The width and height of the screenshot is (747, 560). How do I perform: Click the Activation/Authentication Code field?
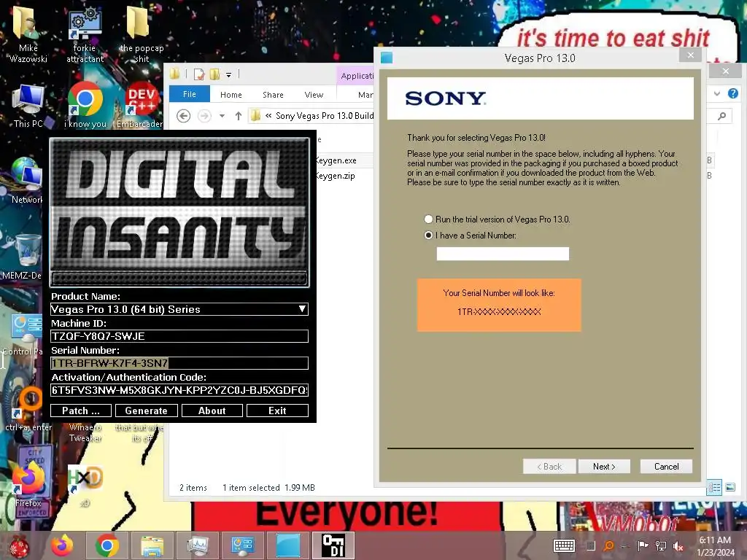click(179, 391)
